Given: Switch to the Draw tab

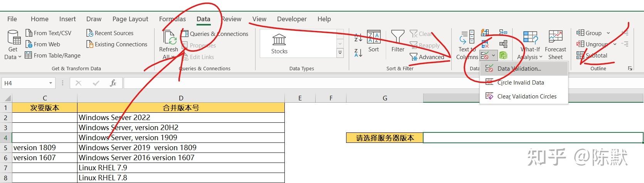Looking at the screenshot, I should tap(94, 19).
